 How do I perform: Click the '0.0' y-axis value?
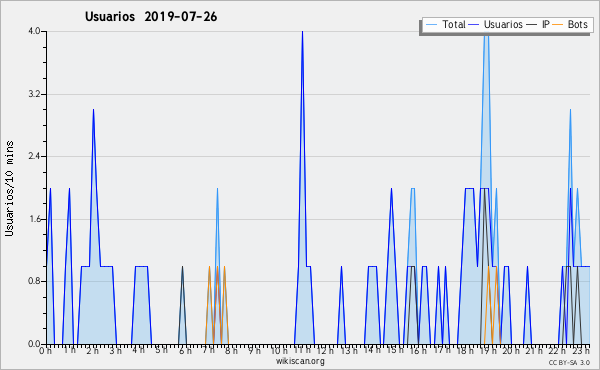point(34,344)
